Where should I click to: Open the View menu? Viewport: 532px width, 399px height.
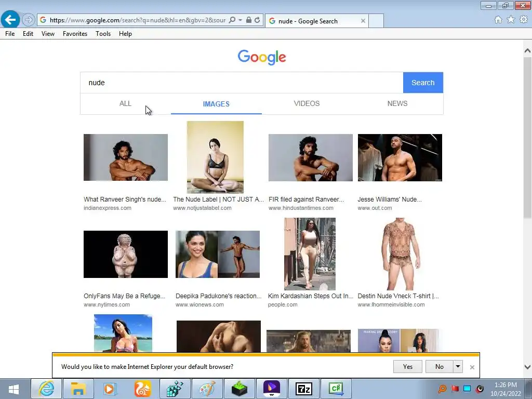pyautogui.click(x=48, y=34)
